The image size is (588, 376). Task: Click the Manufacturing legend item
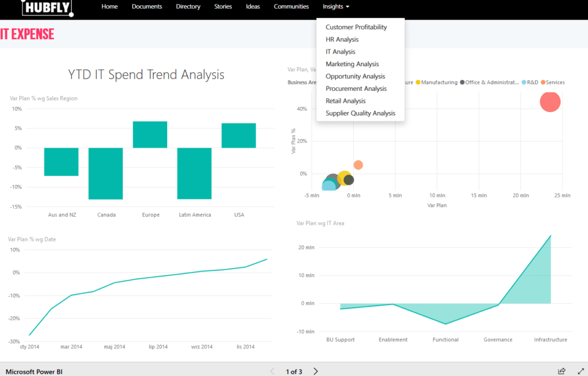point(436,82)
